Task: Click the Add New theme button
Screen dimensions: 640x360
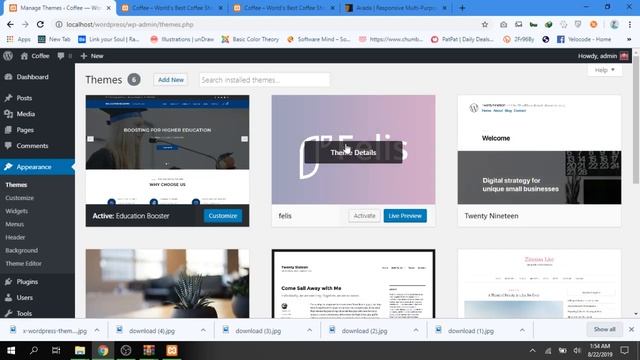Action: pos(171,80)
